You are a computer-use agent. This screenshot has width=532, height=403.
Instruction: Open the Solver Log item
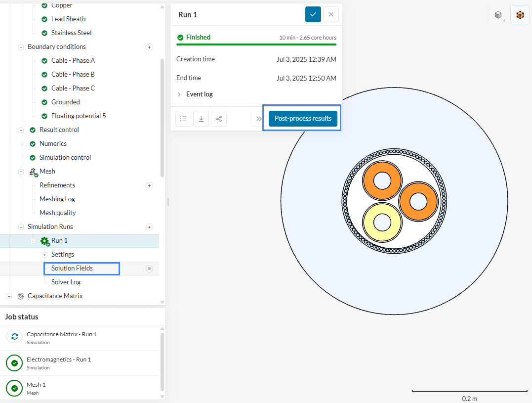(66, 282)
